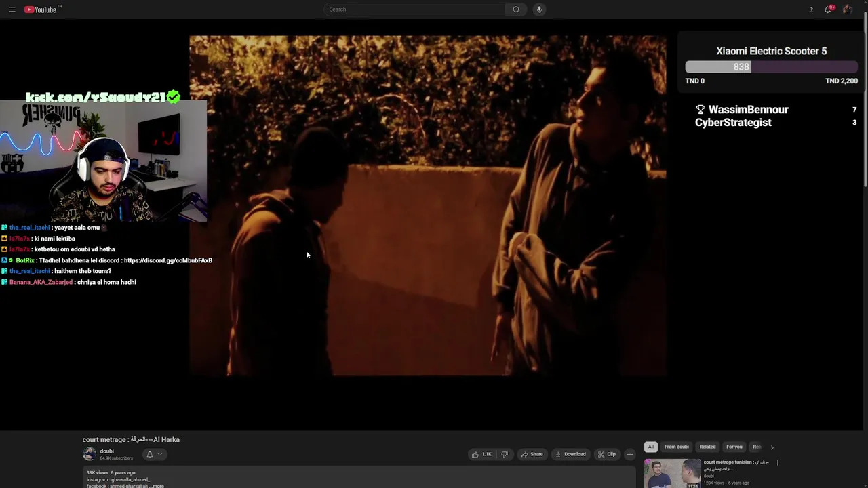Click WassimBennour leaderboard name

(x=748, y=109)
